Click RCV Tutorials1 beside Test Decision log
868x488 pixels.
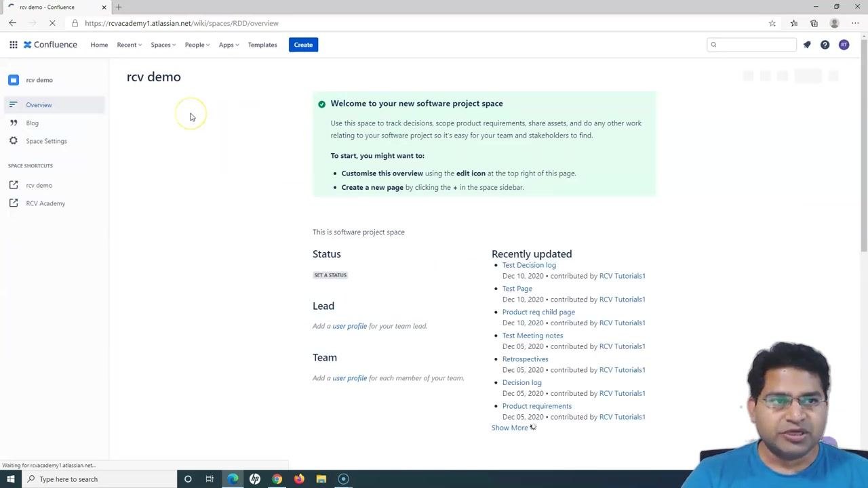click(623, 276)
